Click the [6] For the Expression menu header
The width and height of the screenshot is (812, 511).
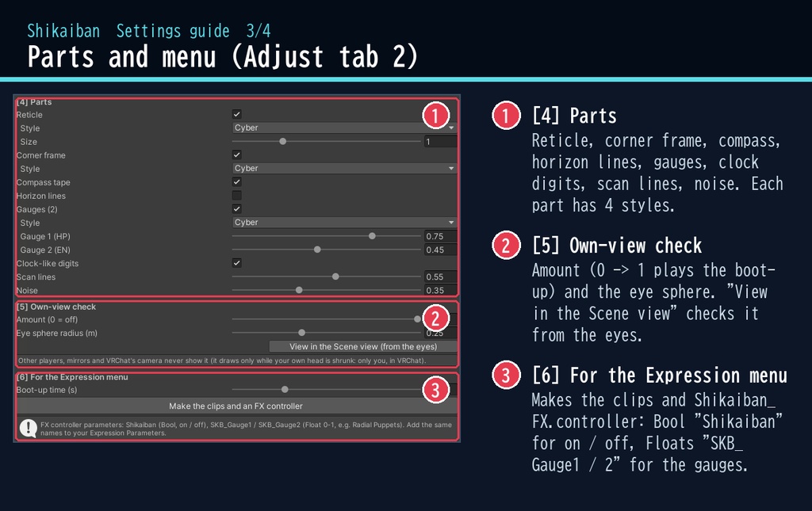[72, 377]
